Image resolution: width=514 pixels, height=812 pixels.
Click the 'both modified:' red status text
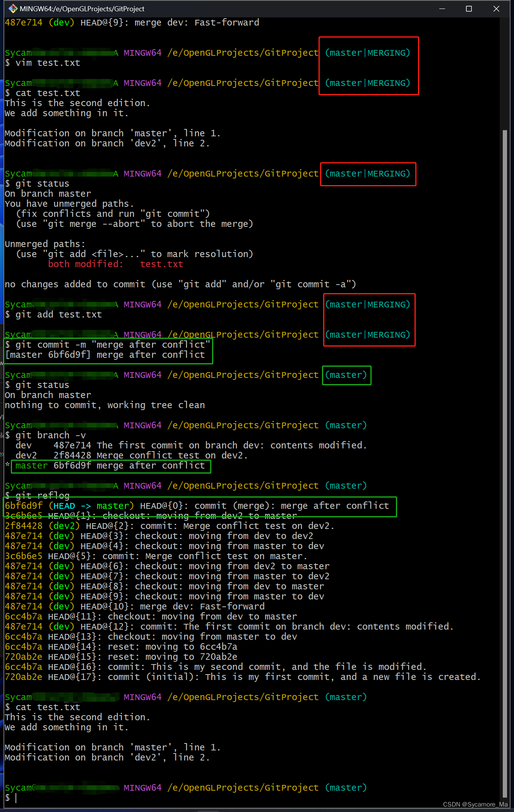point(86,264)
